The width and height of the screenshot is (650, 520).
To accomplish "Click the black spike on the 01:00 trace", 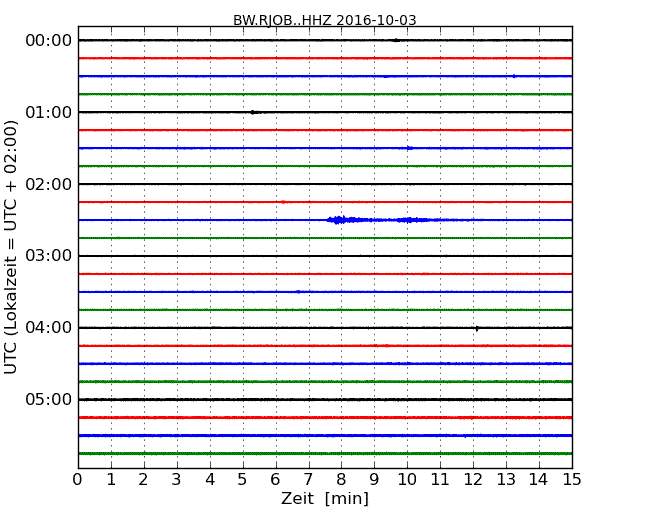I will pos(255,112).
